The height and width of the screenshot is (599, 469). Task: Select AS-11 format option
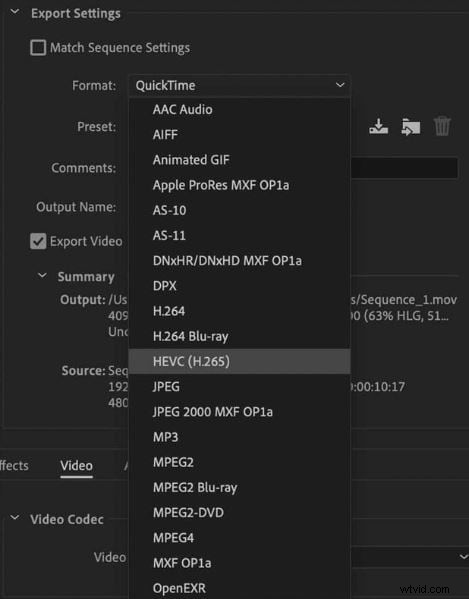pyautogui.click(x=239, y=236)
